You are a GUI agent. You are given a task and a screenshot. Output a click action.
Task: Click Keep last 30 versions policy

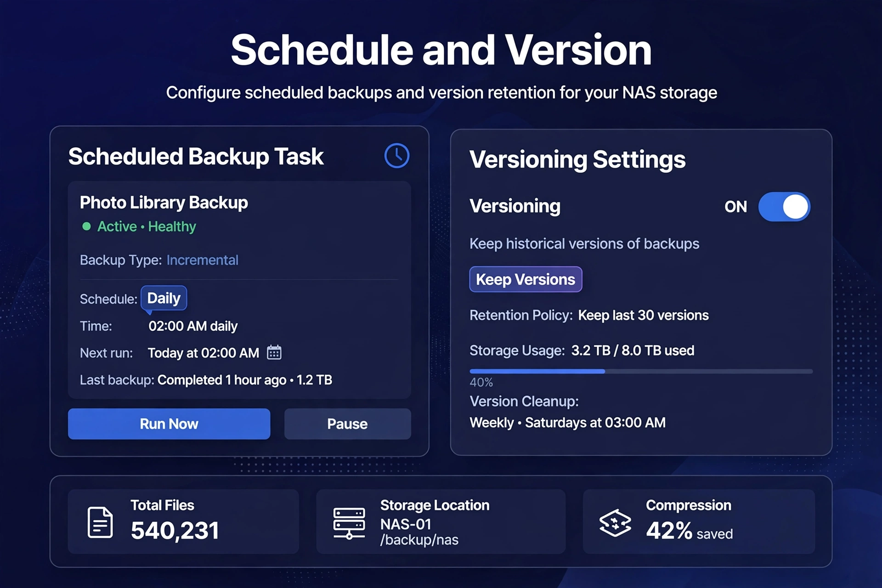(643, 315)
